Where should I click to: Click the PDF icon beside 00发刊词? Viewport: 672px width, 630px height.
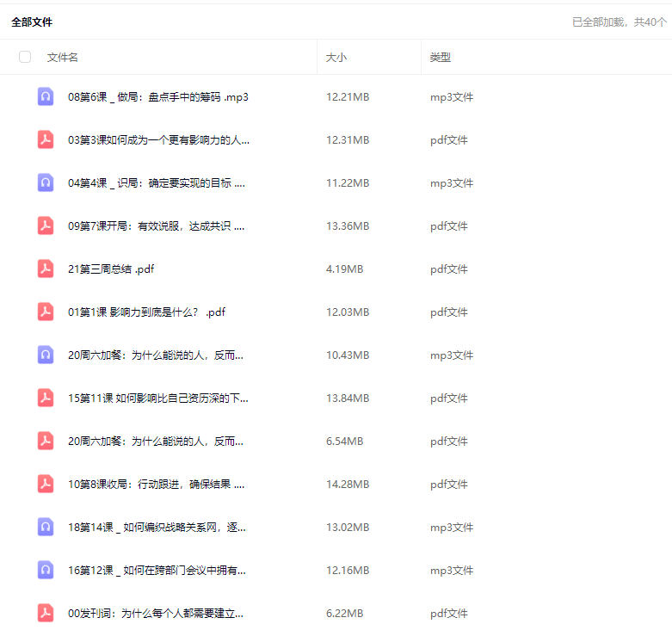point(46,613)
